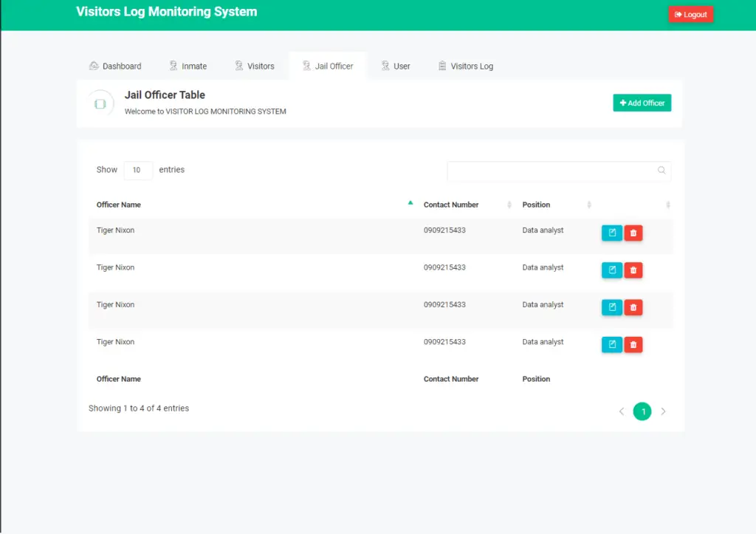The width and height of the screenshot is (756, 534).
Task: Click the next page chevron in pagination
Action: coord(663,411)
